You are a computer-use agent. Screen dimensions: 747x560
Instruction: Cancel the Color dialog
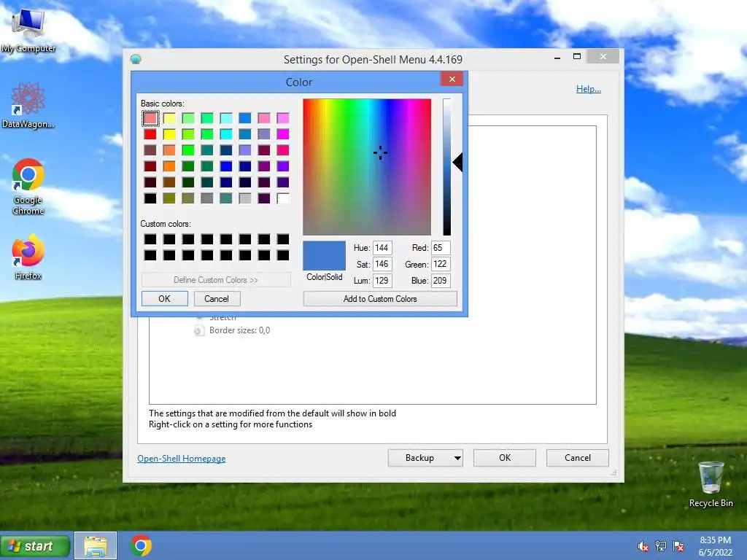[x=217, y=298]
